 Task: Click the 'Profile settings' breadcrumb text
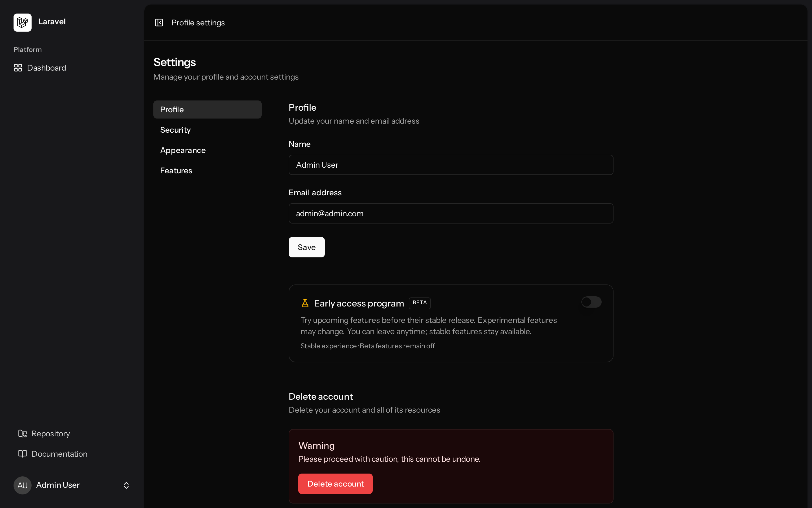tap(198, 23)
